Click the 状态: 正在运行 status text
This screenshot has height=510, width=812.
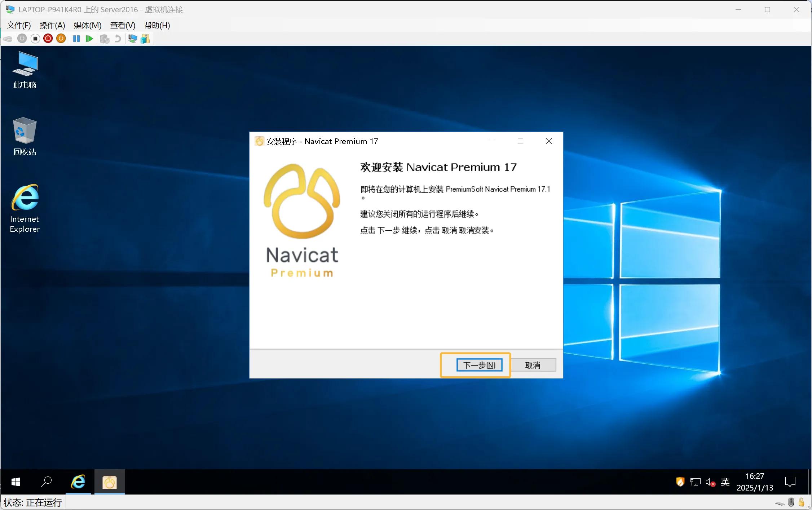33,502
